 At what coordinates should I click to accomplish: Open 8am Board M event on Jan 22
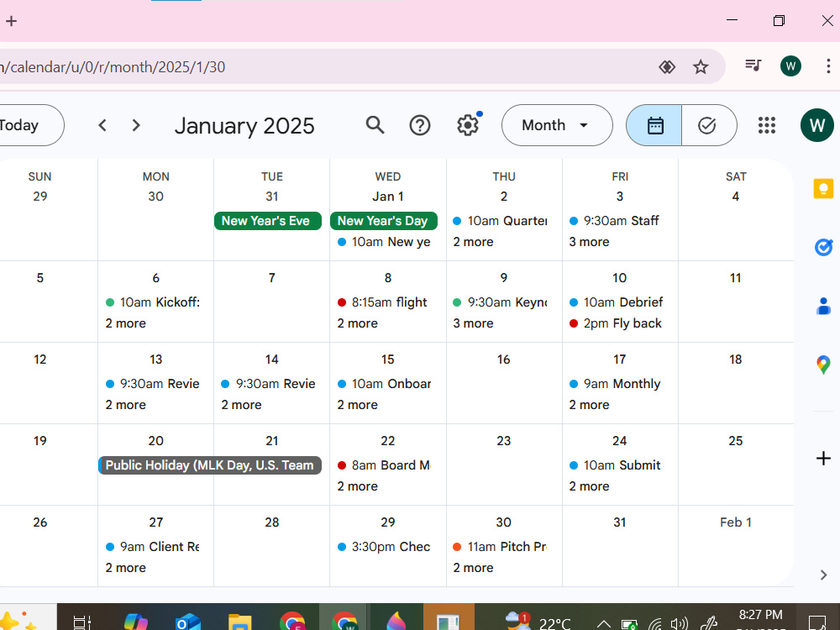tap(385, 465)
